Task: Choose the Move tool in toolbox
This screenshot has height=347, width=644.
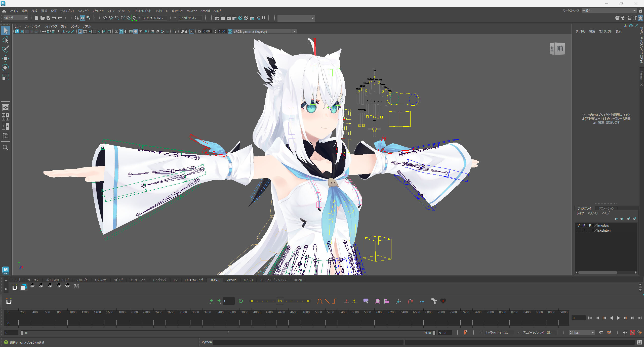Action: pyautogui.click(x=6, y=58)
